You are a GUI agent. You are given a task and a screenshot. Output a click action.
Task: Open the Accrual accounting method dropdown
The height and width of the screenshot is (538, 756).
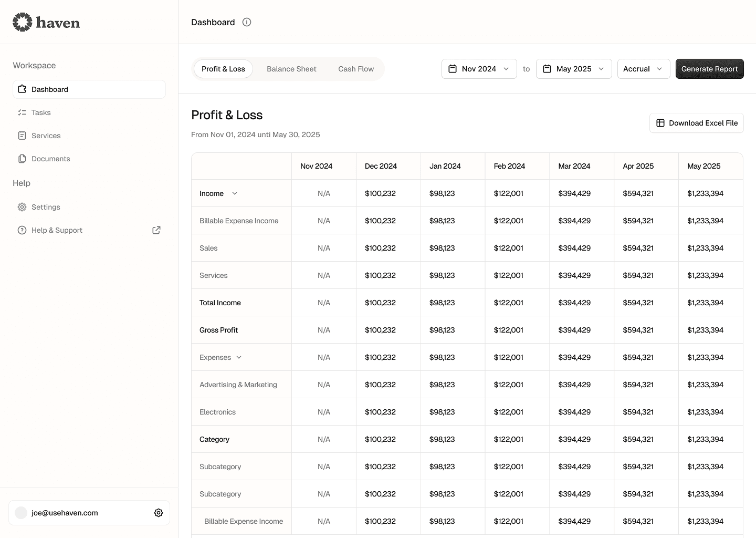click(643, 69)
